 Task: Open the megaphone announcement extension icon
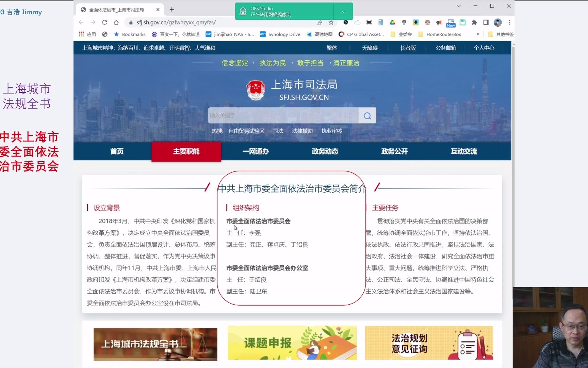(x=439, y=22)
